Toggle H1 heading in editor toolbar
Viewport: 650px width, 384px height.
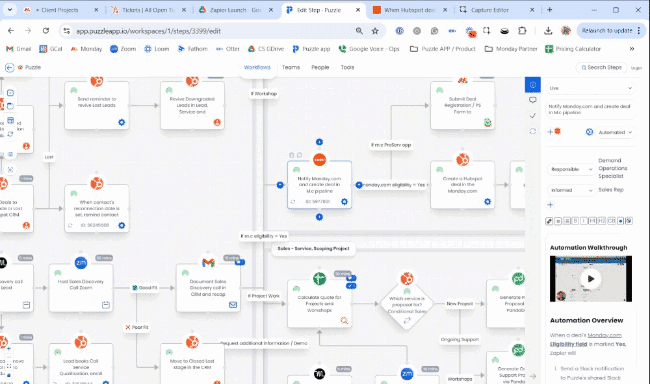[x=593, y=221]
